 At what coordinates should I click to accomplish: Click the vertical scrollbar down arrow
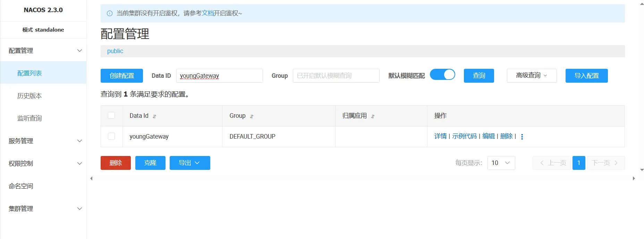(642, 170)
